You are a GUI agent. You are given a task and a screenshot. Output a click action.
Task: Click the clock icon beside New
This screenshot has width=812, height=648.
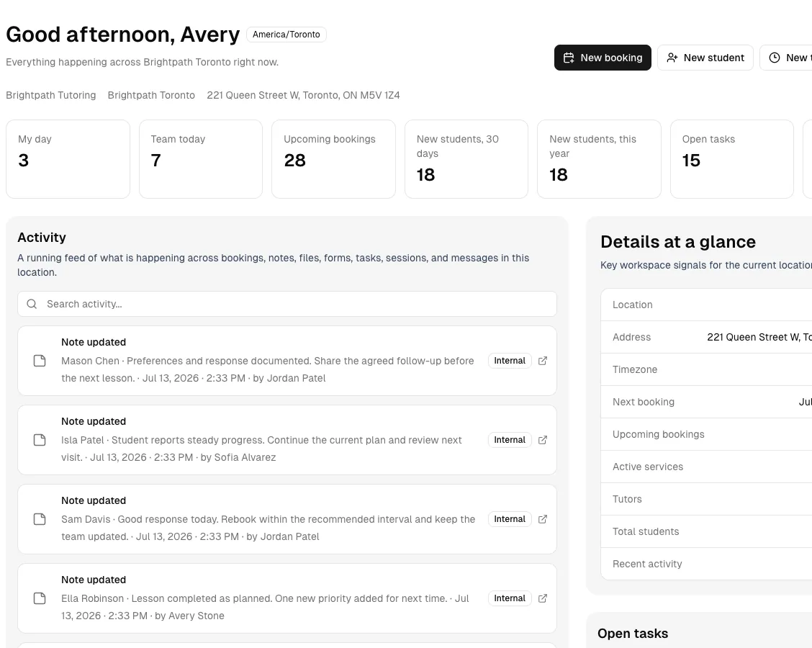[774, 58]
